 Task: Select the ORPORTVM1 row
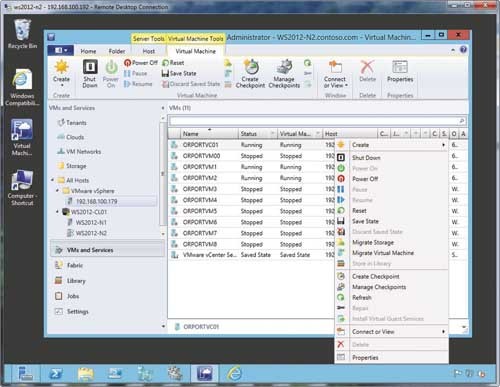tap(251, 167)
